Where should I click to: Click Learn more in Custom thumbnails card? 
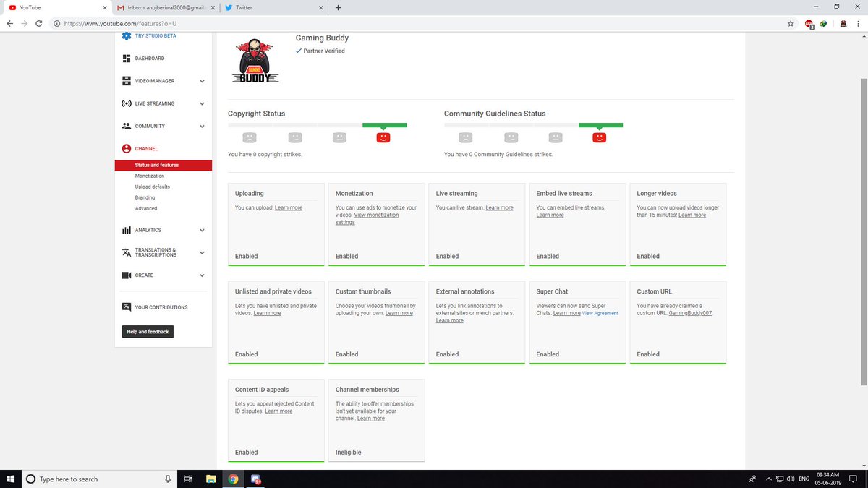[x=399, y=313]
